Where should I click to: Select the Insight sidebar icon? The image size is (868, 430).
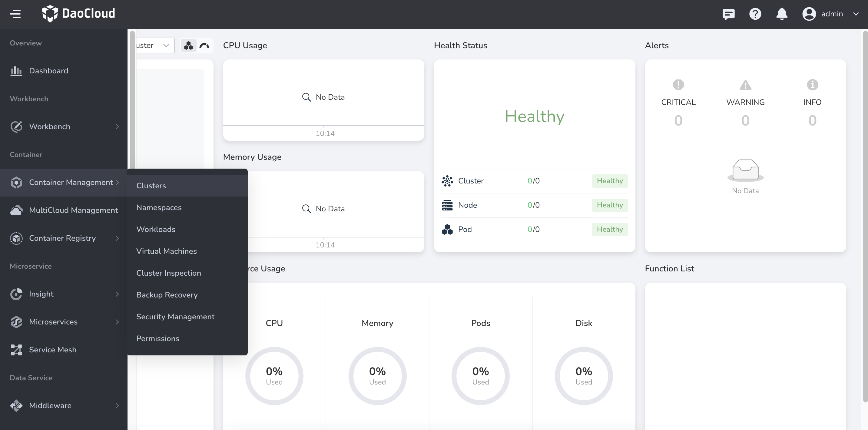(x=16, y=294)
